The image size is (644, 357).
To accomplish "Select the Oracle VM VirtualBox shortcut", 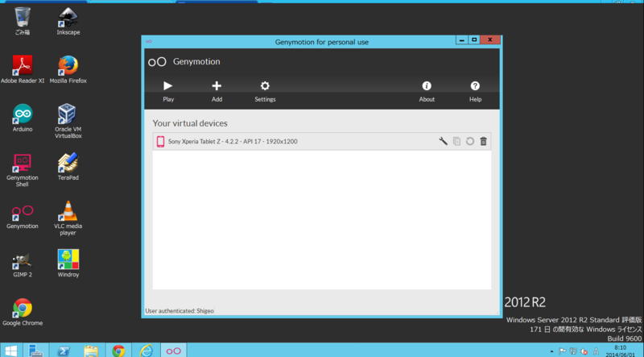I will pyautogui.click(x=68, y=121).
